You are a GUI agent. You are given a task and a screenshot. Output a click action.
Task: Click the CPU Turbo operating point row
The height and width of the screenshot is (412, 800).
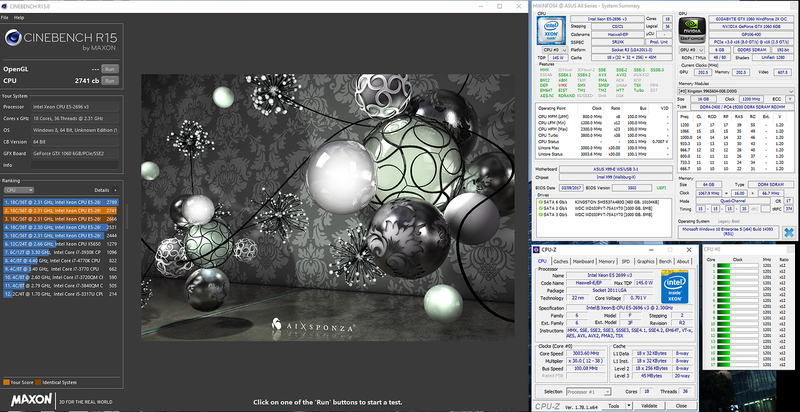[x=604, y=136]
